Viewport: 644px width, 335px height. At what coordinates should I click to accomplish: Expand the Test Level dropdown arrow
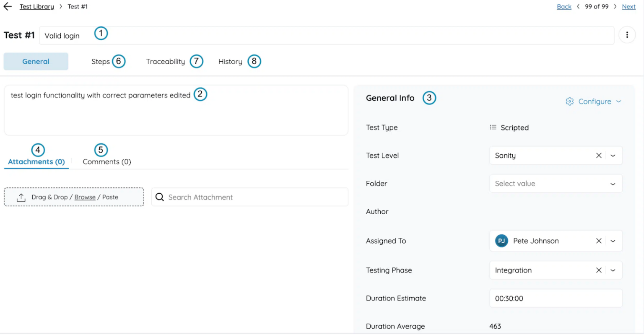[x=613, y=156]
